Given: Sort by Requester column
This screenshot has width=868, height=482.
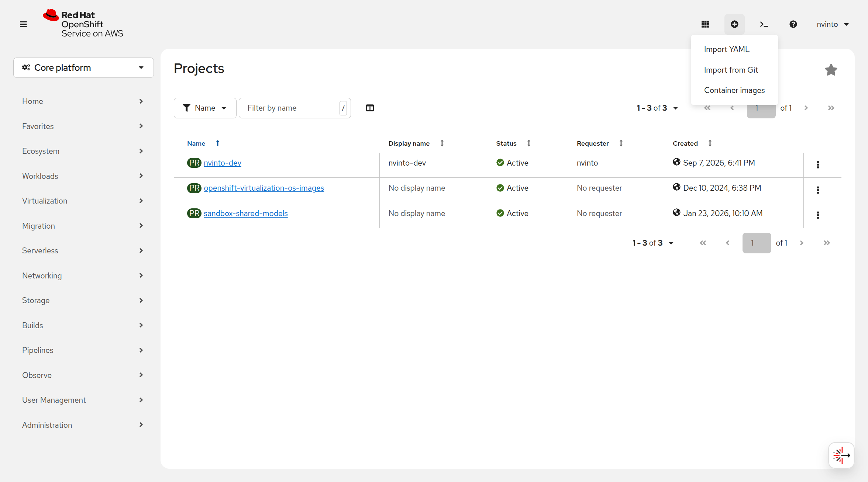Looking at the screenshot, I should pyautogui.click(x=621, y=143).
